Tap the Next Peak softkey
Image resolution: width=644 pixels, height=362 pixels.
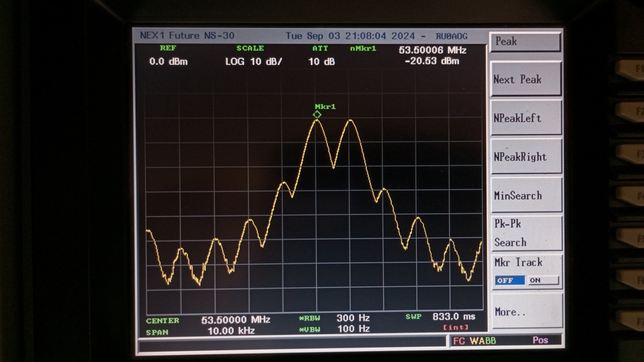pos(526,79)
